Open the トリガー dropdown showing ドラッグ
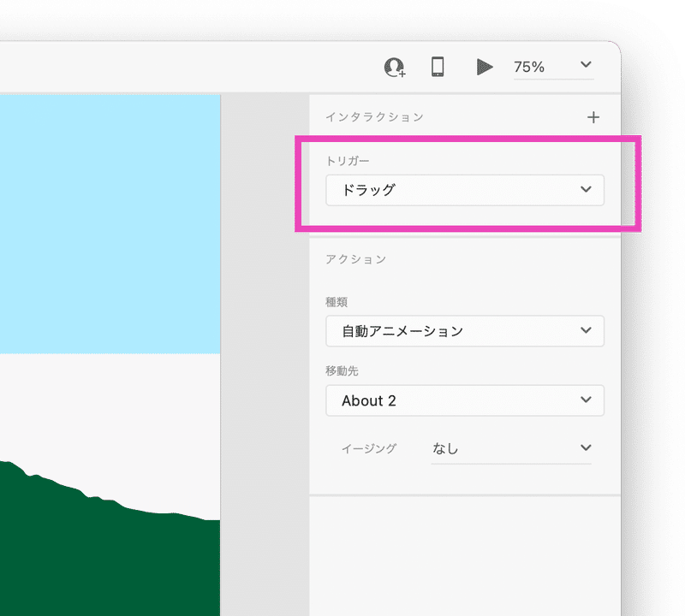685x616 pixels. point(465,190)
